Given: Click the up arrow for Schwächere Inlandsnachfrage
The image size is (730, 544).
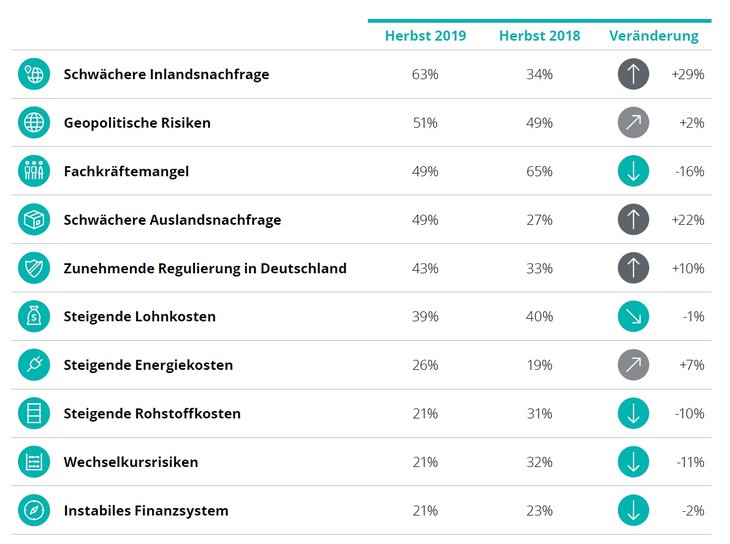Looking at the screenshot, I should [633, 74].
